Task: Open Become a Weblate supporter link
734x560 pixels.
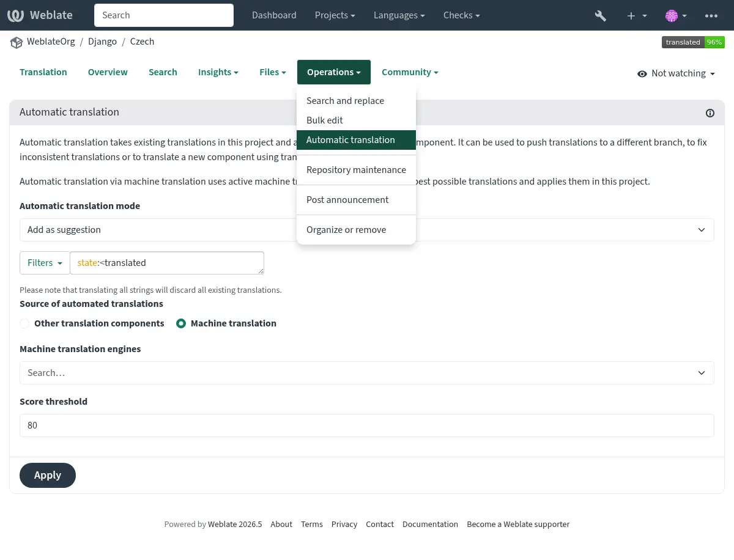Action: (x=518, y=525)
